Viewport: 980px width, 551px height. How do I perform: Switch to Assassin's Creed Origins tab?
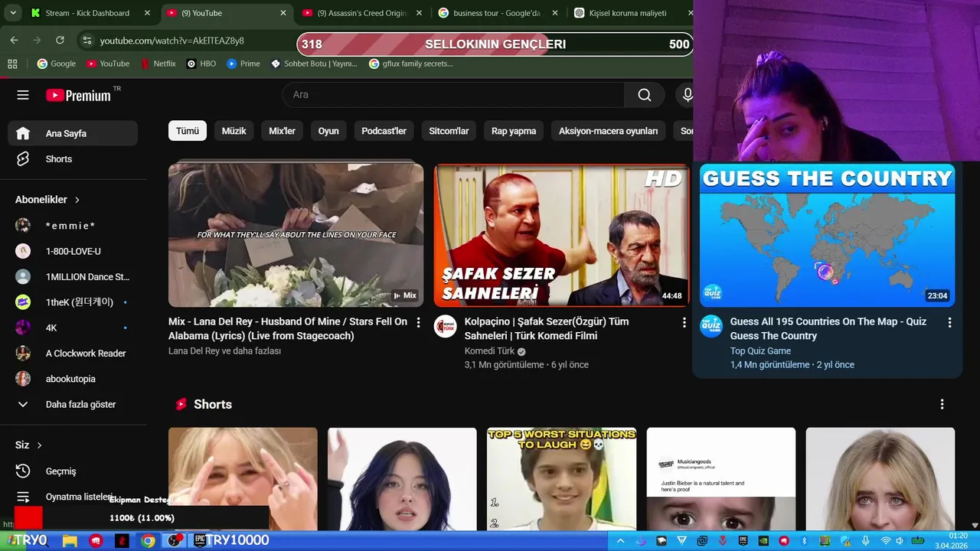tap(361, 13)
